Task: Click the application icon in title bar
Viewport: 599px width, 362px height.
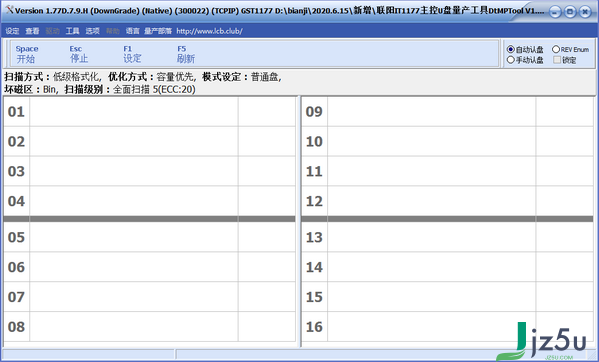Action: (x=9, y=10)
